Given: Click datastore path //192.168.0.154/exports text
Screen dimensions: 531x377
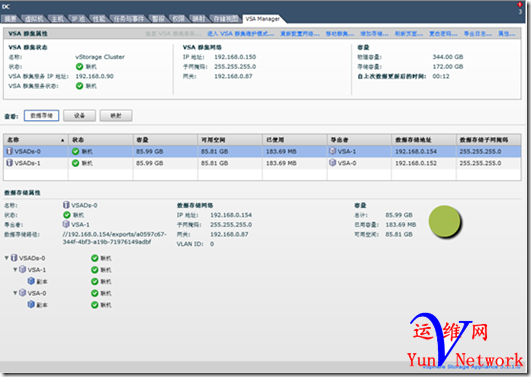Looking at the screenshot, I should [114, 238].
